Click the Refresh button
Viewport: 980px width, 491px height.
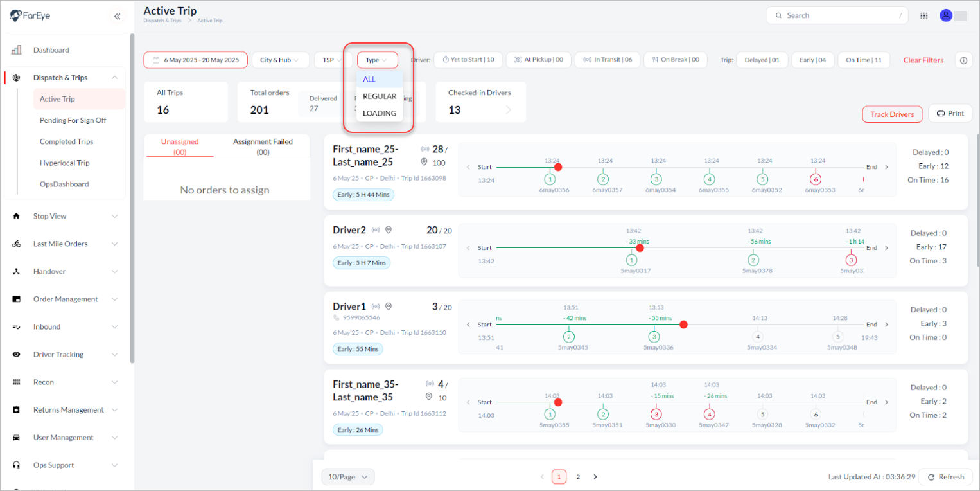click(945, 477)
